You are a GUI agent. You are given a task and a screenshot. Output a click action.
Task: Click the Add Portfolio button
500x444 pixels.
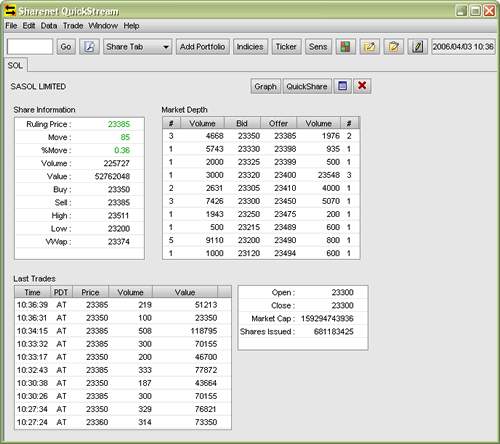click(x=202, y=47)
